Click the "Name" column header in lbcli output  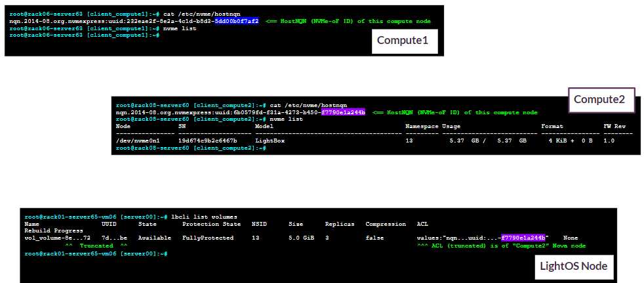pyautogui.click(x=31, y=224)
